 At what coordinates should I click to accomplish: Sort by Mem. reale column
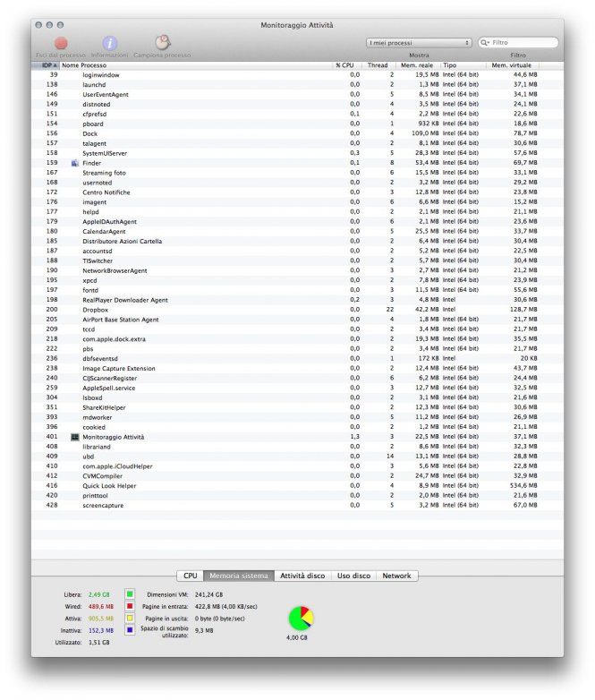point(418,65)
